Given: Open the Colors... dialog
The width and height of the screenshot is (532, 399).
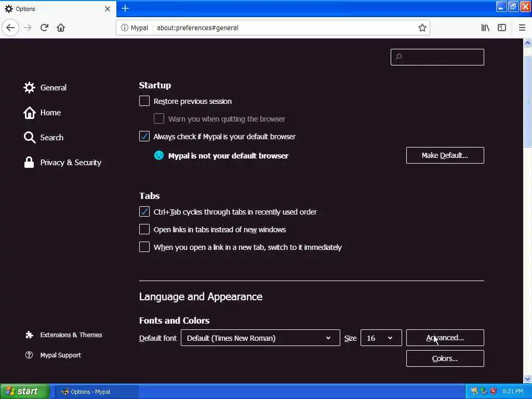Looking at the screenshot, I should 445,358.
